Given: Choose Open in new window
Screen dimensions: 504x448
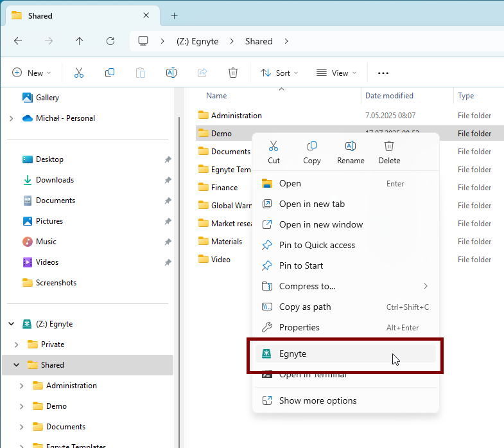Looking at the screenshot, I should coord(345,225).
